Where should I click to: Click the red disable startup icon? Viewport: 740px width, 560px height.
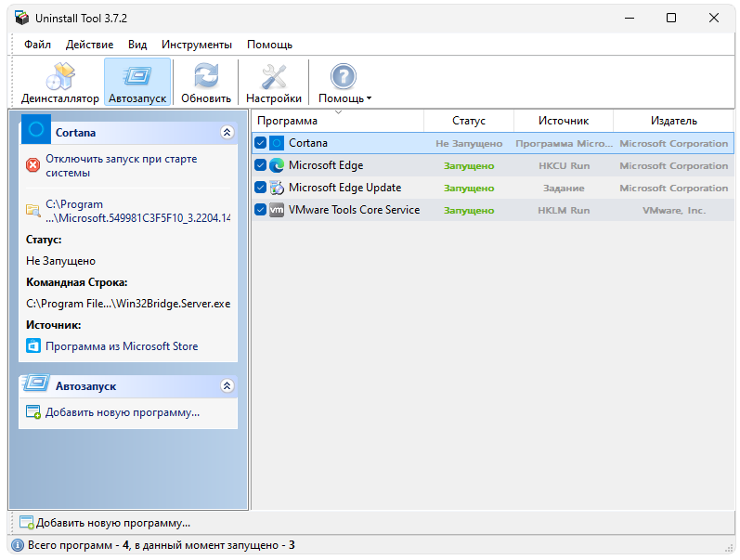[32, 165]
